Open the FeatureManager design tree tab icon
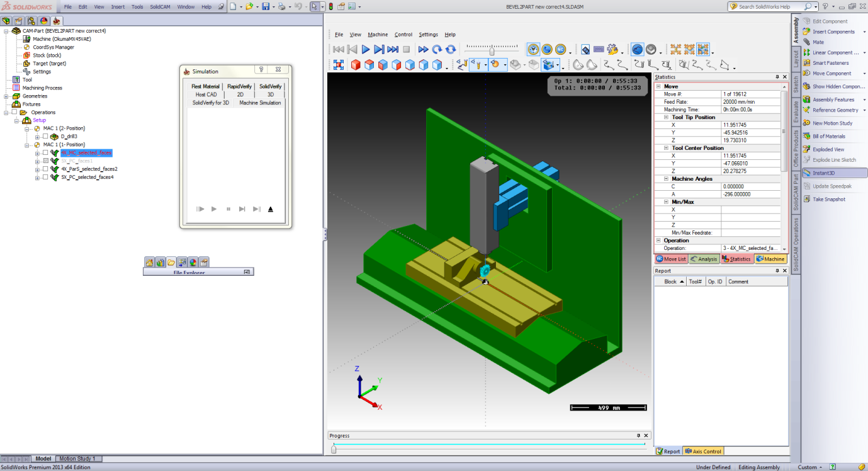Screen dimensions: 868x471 6,21
